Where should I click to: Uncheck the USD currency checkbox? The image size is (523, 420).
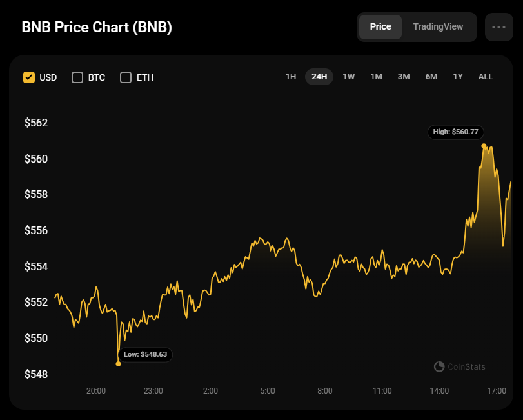click(x=29, y=77)
